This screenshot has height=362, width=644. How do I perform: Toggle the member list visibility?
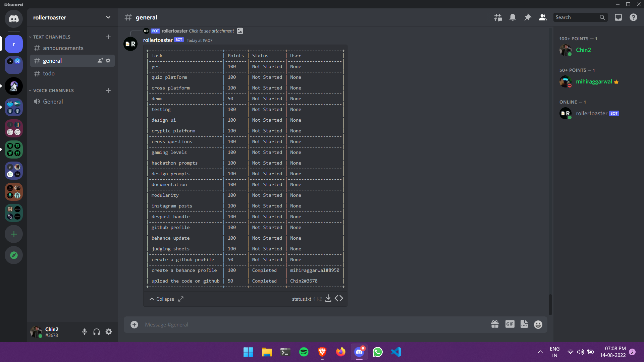[x=542, y=17]
